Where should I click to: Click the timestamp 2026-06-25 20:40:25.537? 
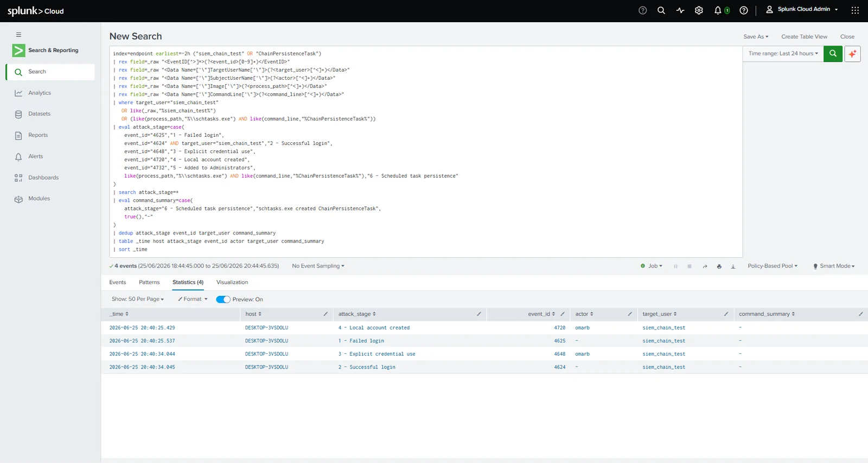(142, 341)
